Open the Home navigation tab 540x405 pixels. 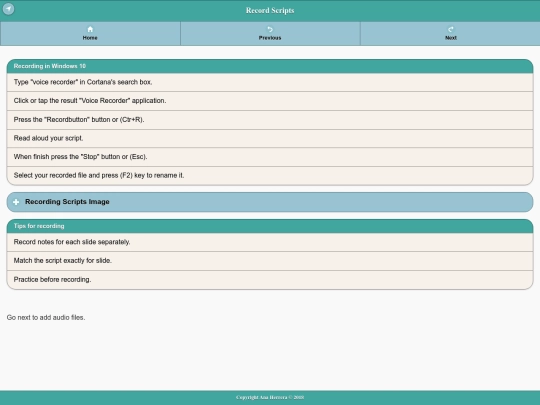[x=90, y=33]
